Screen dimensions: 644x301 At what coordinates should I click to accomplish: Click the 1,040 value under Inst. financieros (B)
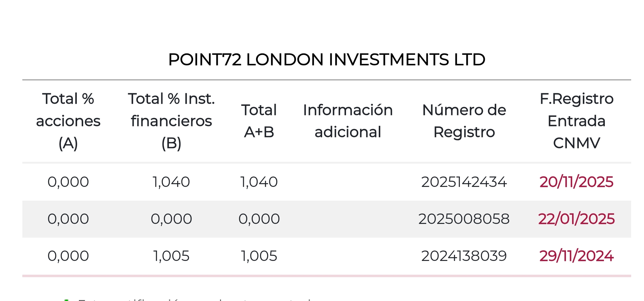click(171, 182)
